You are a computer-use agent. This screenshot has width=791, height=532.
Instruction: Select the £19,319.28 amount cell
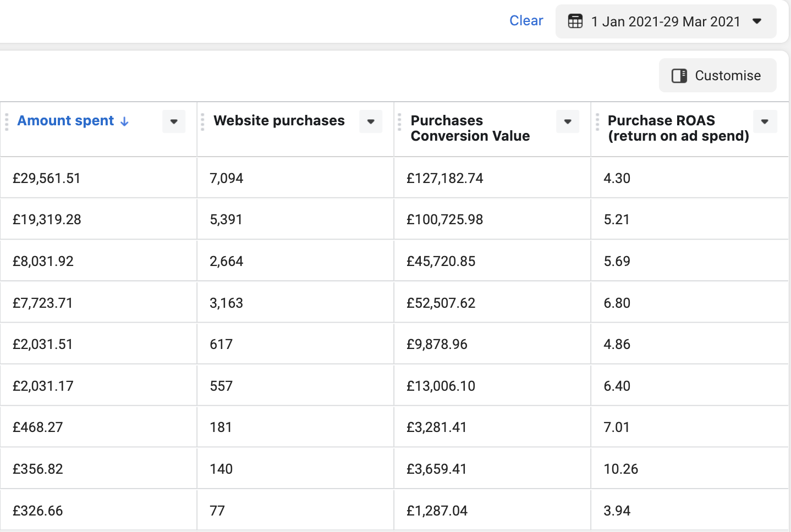[x=98, y=219]
